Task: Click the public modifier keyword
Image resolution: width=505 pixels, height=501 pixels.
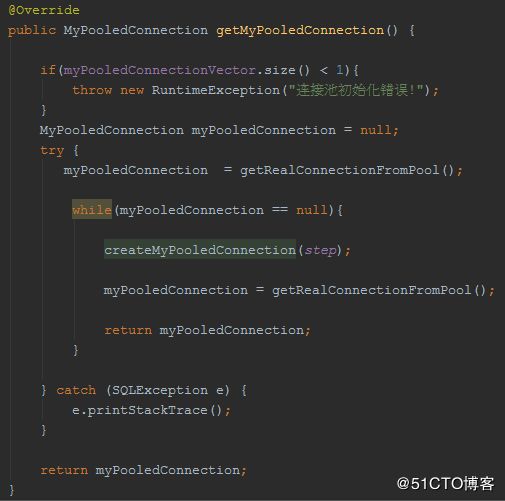Action: (32, 31)
